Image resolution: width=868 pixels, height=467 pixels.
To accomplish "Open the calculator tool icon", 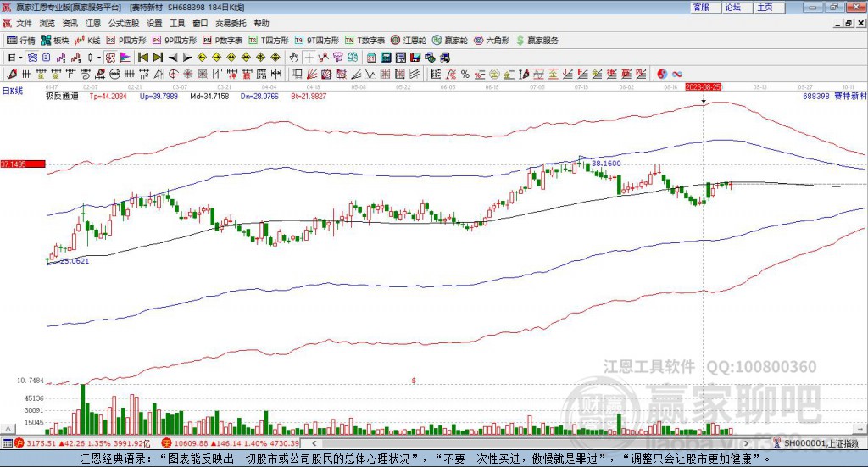I will [x=386, y=58].
